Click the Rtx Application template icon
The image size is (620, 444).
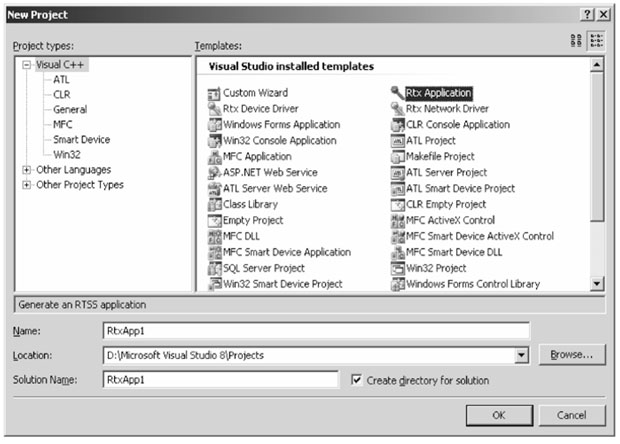pos(397,93)
